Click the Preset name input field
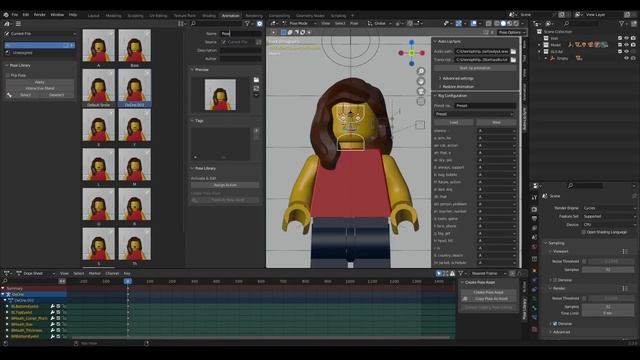The height and width of the screenshot is (360, 640). pyautogui.click(x=485, y=106)
